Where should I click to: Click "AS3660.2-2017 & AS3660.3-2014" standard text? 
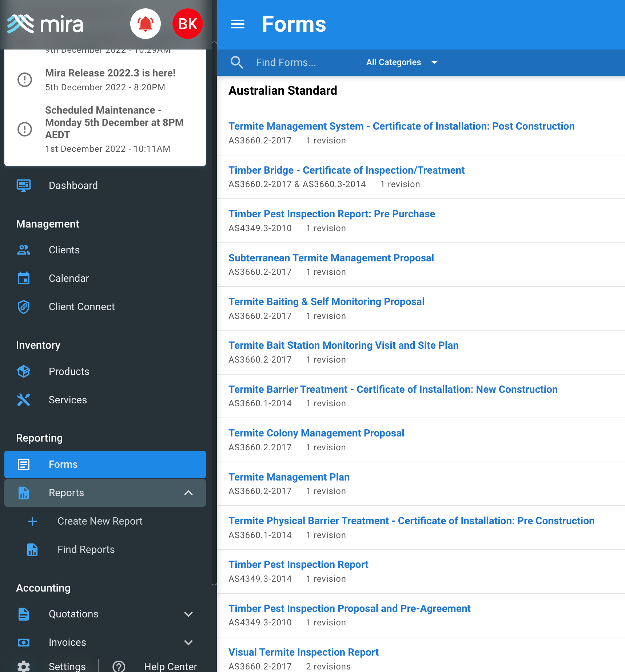[x=297, y=184]
